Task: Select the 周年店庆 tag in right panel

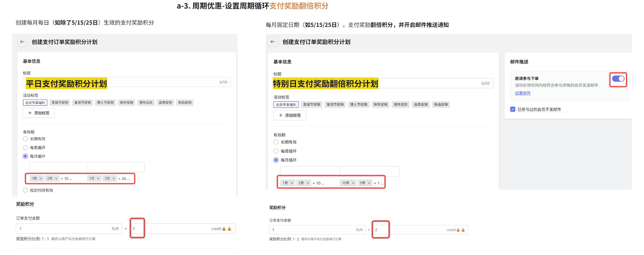Action: coord(400,105)
